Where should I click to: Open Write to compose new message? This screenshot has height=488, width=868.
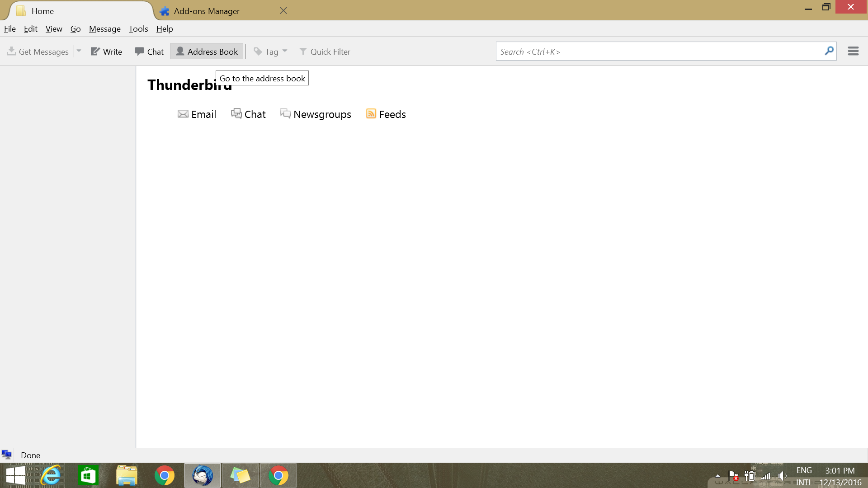tap(106, 52)
